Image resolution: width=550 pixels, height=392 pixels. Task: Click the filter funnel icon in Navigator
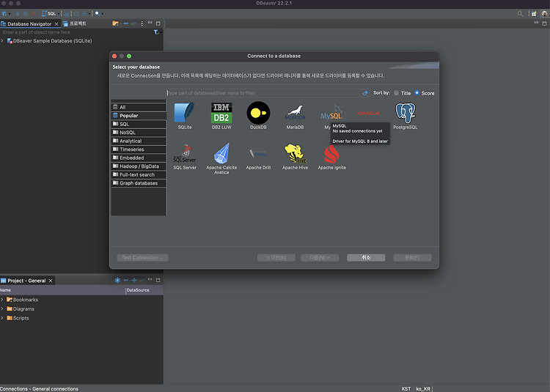pos(156,32)
